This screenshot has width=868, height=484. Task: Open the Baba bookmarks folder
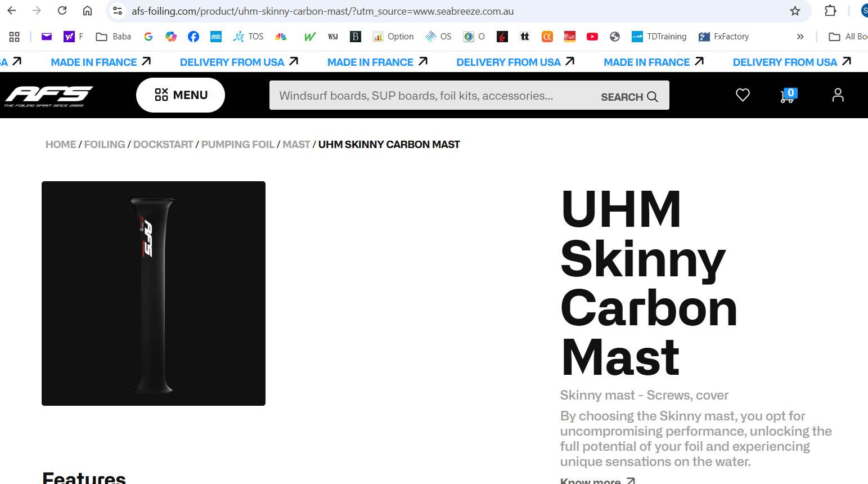tap(114, 37)
